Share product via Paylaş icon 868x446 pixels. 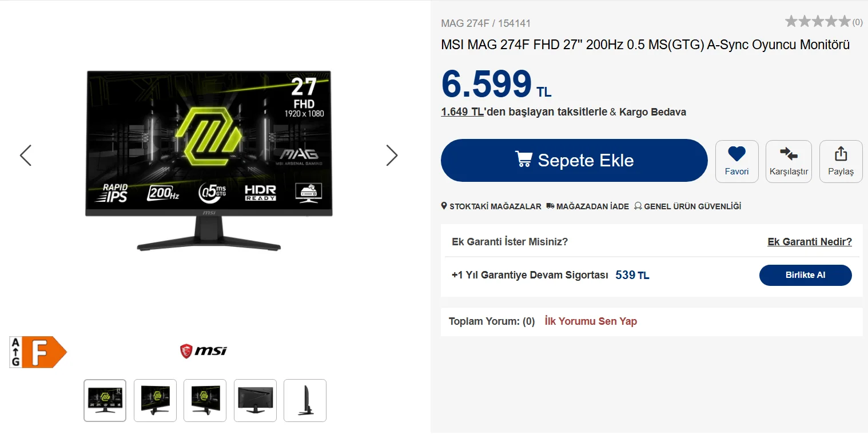tap(841, 161)
